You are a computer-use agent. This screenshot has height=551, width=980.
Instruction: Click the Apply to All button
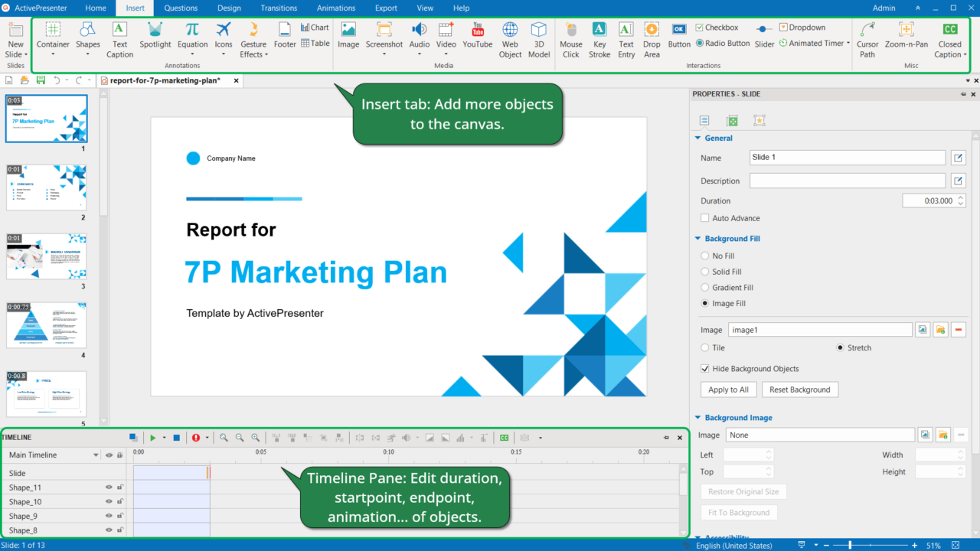(x=728, y=389)
